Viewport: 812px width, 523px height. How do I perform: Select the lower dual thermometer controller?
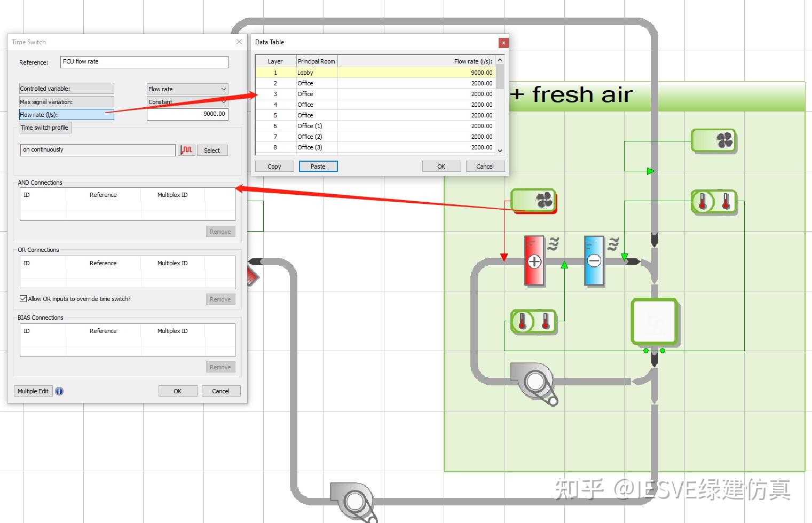[x=534, y=322]
